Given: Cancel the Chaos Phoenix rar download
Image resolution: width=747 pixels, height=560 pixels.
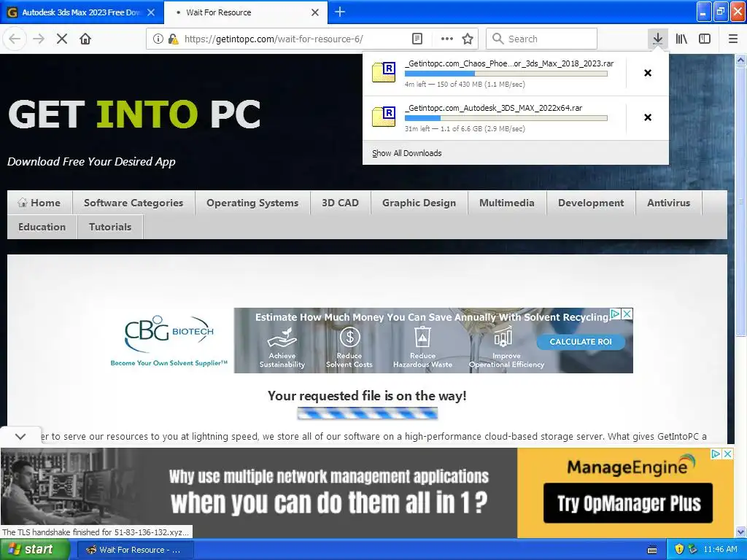Looking at the screenshot, I should pos(648,73).
